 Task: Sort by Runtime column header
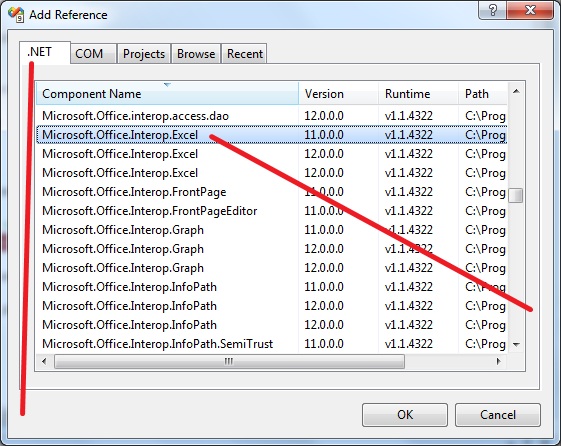coord(418,94)
